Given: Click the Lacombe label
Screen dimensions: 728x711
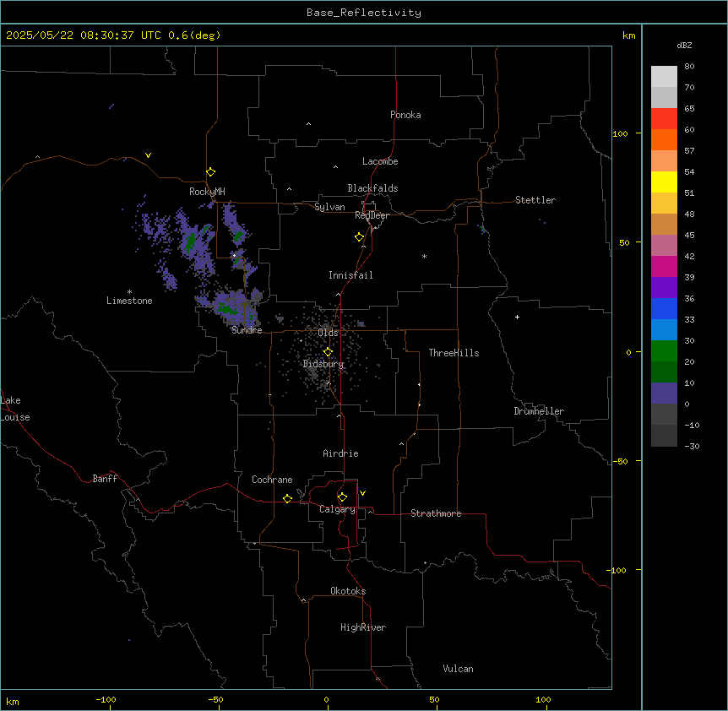Looking at the screenshot, I should (380, 161).
